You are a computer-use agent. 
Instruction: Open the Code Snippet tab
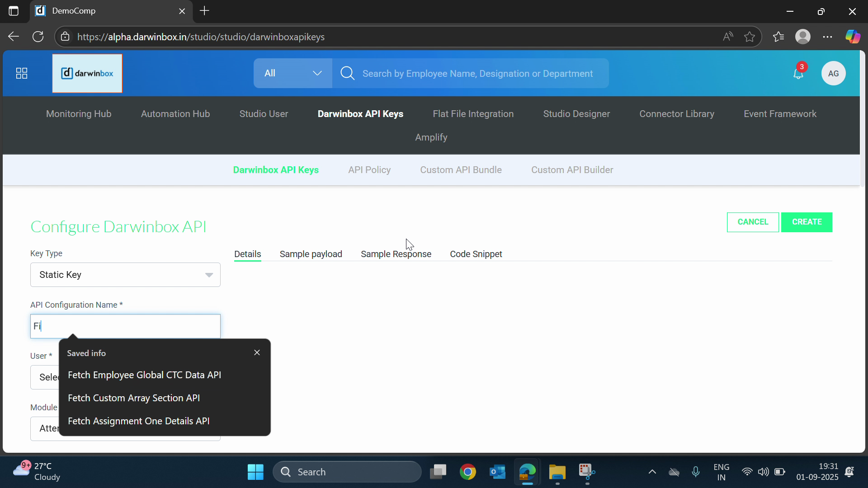click(x=476, y=254)
